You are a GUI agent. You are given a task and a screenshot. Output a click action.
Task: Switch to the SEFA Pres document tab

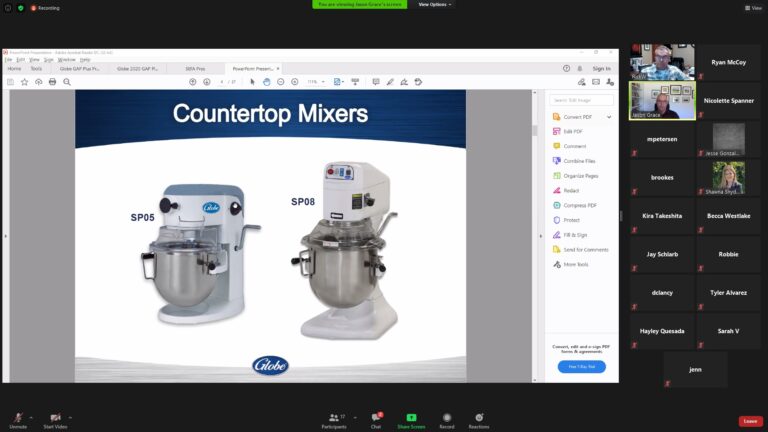coord(195,69)
